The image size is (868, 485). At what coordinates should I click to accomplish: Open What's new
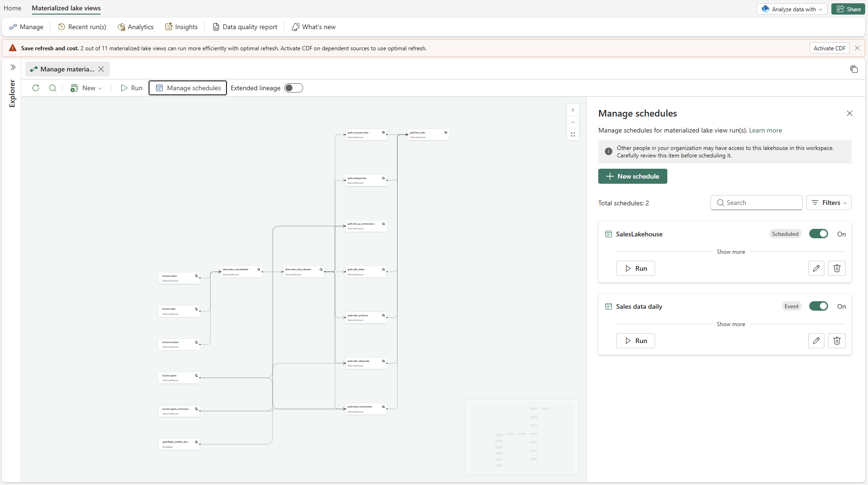click(x=313, y=27)
